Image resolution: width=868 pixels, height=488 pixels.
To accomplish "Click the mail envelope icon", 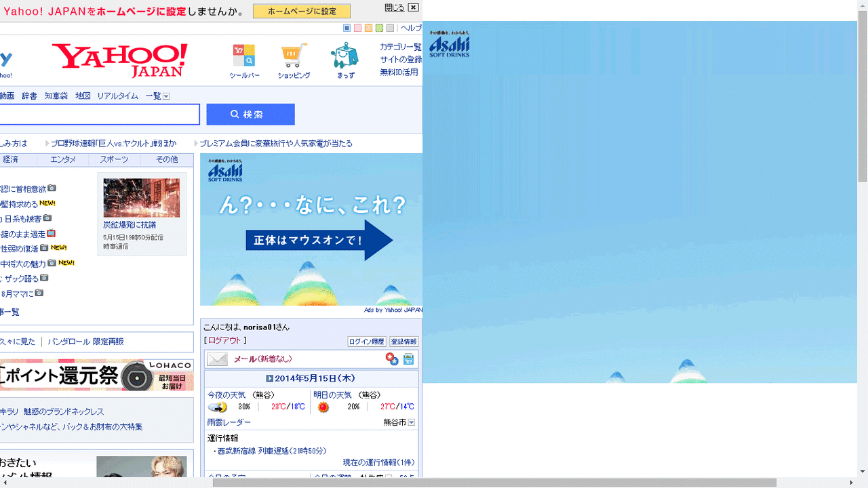I will [218, 359].
